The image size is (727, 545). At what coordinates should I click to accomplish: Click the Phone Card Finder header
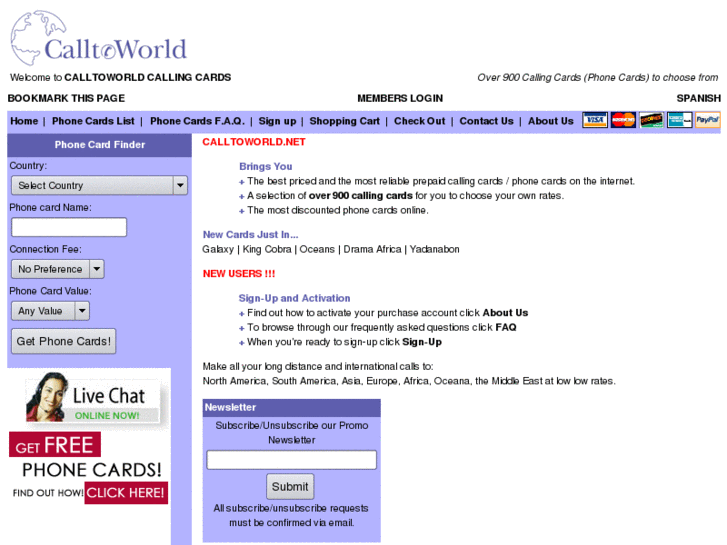click(100, 145)
